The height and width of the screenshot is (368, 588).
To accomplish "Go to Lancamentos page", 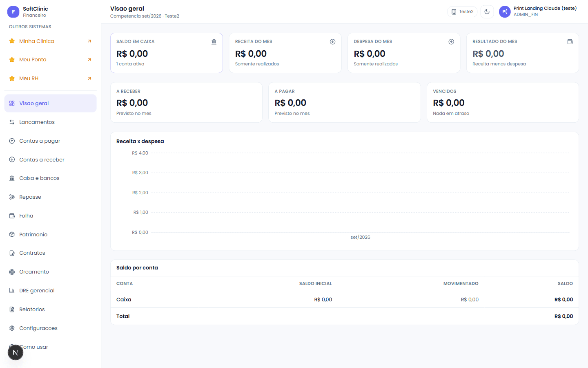I will (51, 122).
